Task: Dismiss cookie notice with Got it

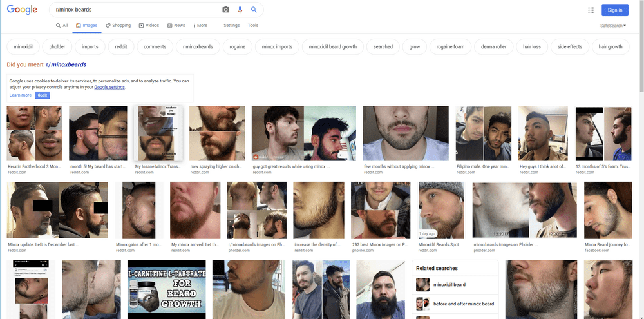Action: [x=43, y=95]
